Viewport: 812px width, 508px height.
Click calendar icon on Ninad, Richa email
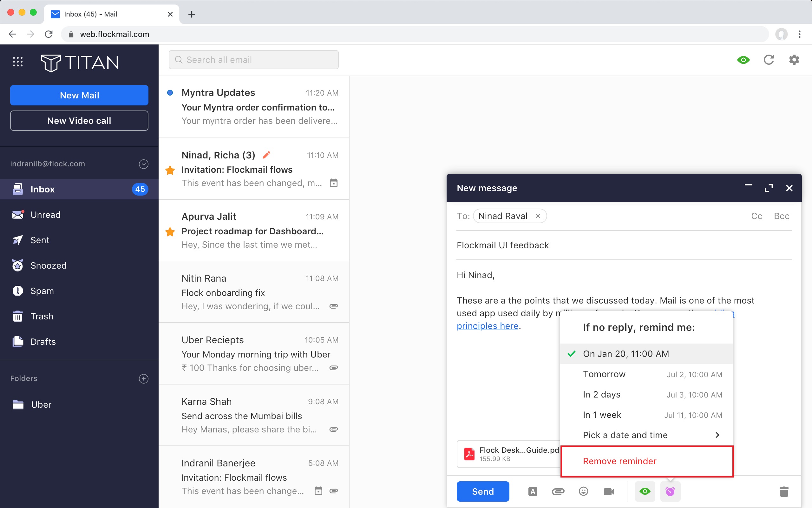[x=334, y=183]
